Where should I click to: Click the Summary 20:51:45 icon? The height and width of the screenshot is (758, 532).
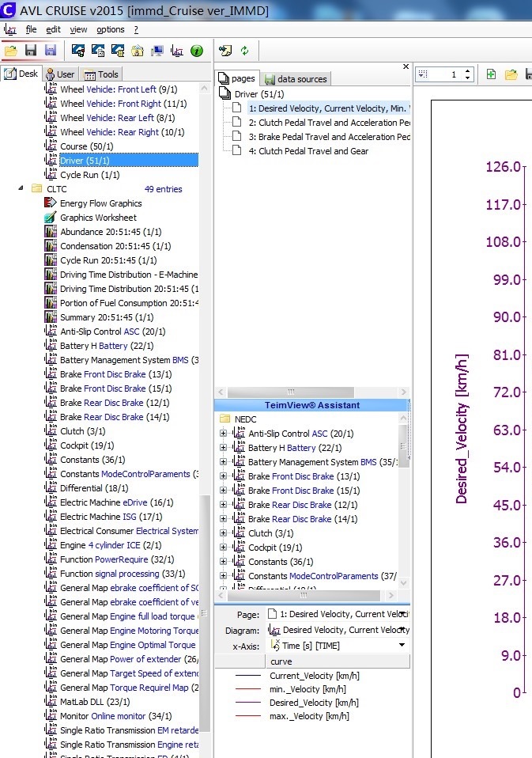pyautogui.click(x=51, y=317)
